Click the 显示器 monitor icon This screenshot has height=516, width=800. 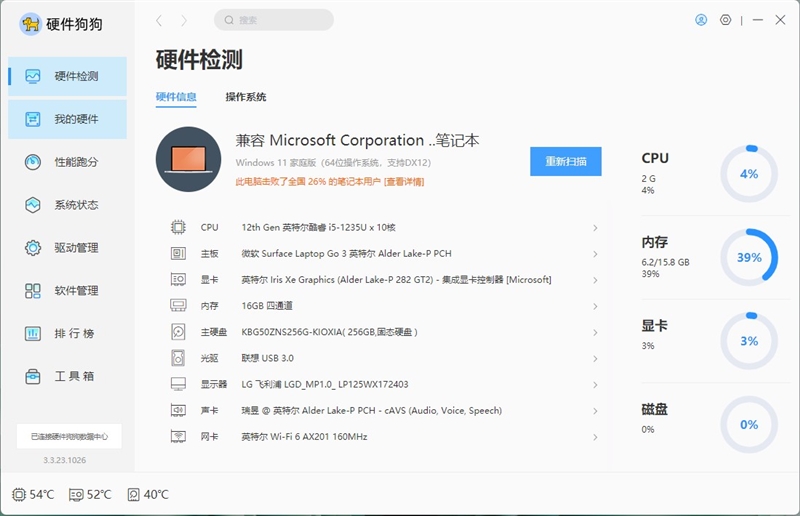point(178,384)
